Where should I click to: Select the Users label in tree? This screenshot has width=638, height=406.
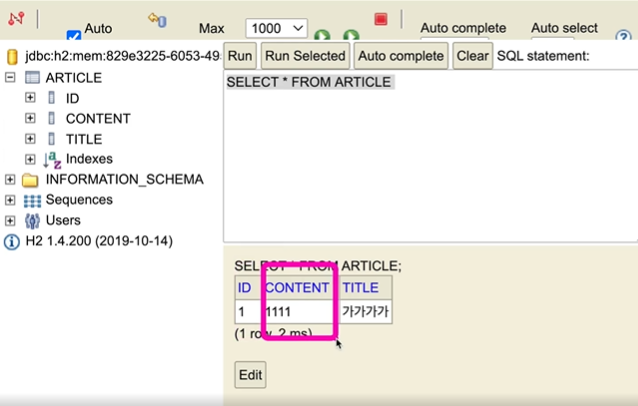tap(63, 220)
